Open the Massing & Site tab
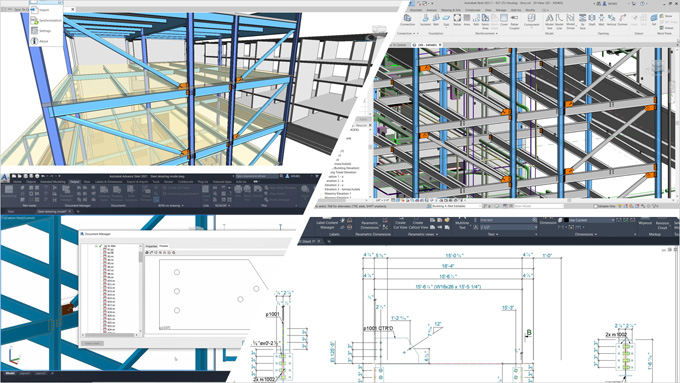The height and width of the screenshot is (383, 680). pos(451,10)
